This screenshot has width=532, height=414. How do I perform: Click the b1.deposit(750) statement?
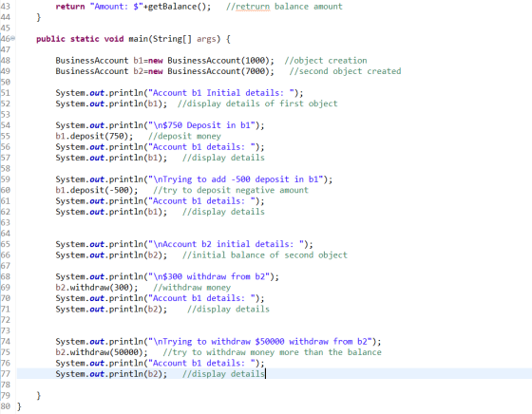click(x=94, y=136)
